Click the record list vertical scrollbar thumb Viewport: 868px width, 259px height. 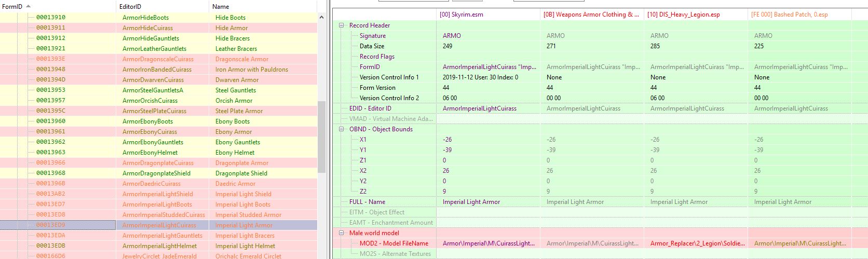click(x=321, y=137)
